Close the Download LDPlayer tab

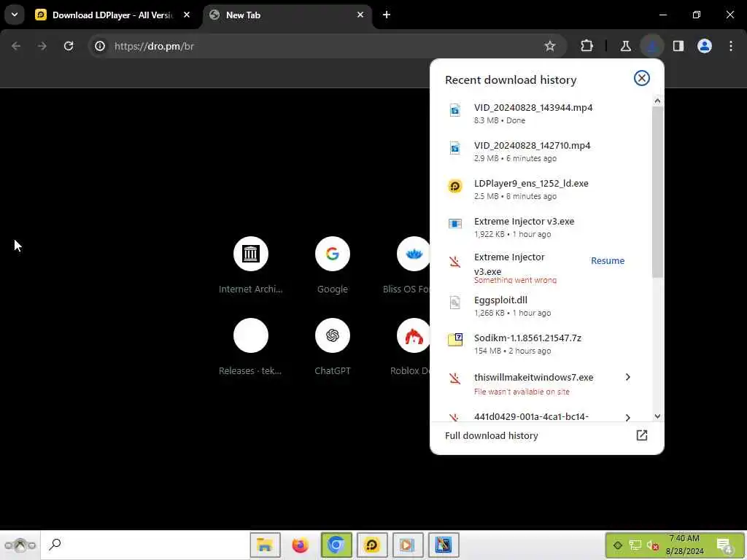(x=187, y=15)
